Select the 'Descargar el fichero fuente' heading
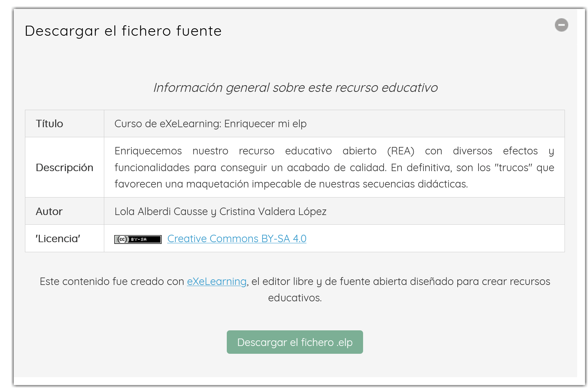The width and height of the screenshot is (588, 388). pos(123,31)
